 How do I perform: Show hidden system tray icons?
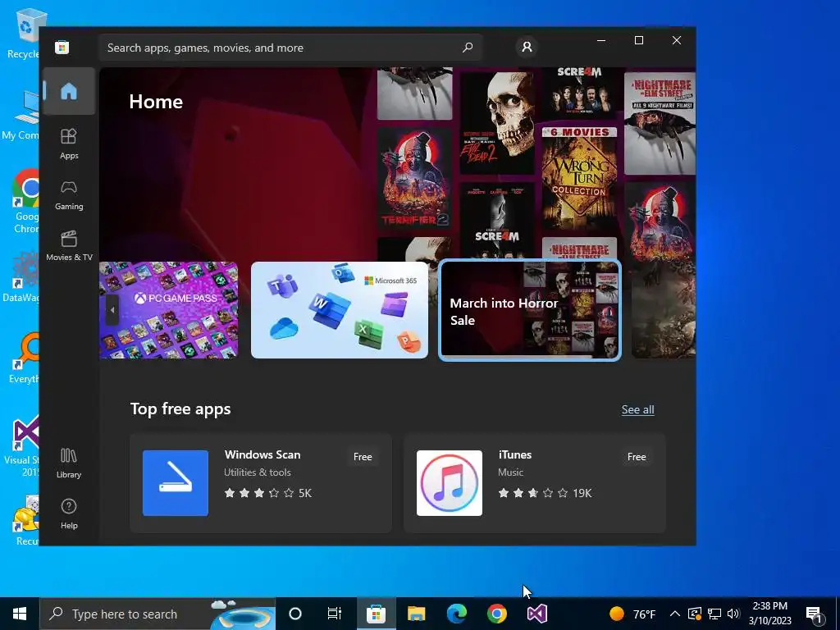pos(675,614)
